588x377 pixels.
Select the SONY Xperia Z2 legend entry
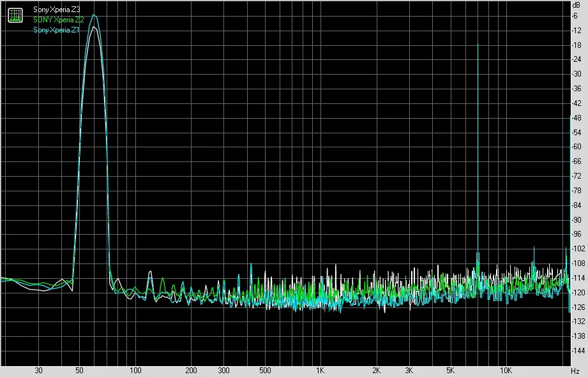tap(59, 20)
